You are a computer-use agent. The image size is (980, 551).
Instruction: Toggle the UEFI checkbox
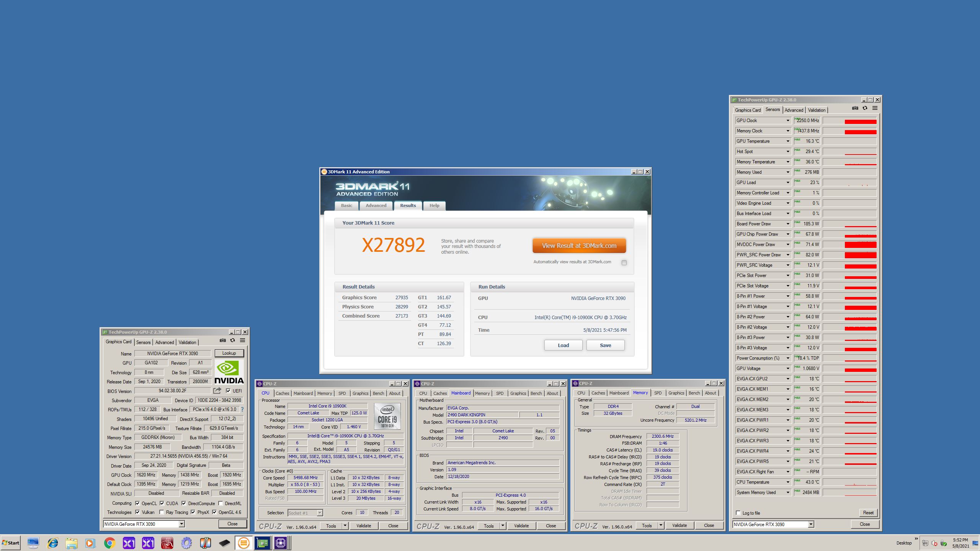coord(228,391)
